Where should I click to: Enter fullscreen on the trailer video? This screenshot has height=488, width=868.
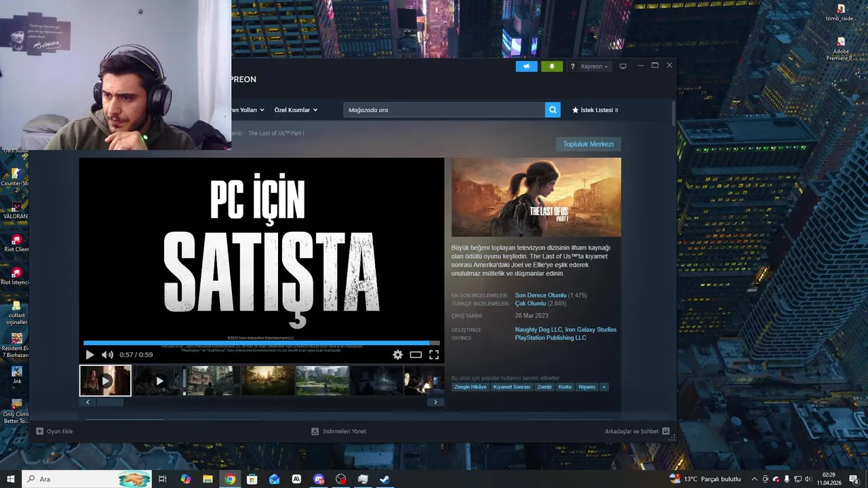(434, 354)
